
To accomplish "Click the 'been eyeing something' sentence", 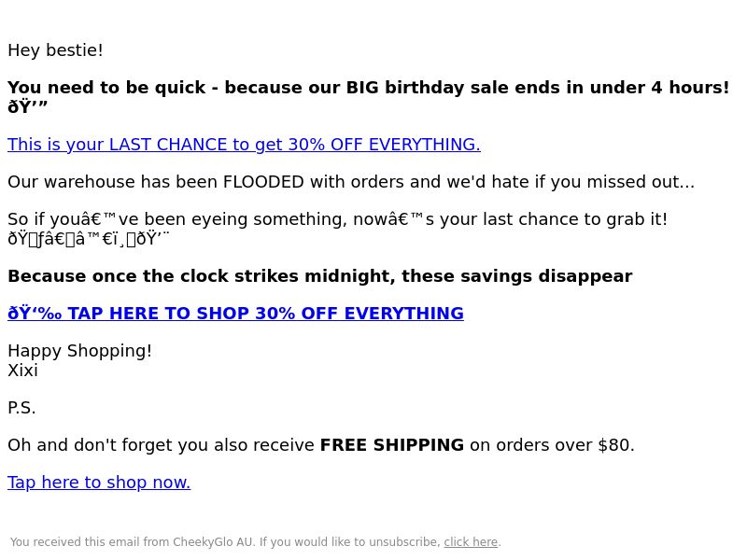I will (x=337, y=219).
